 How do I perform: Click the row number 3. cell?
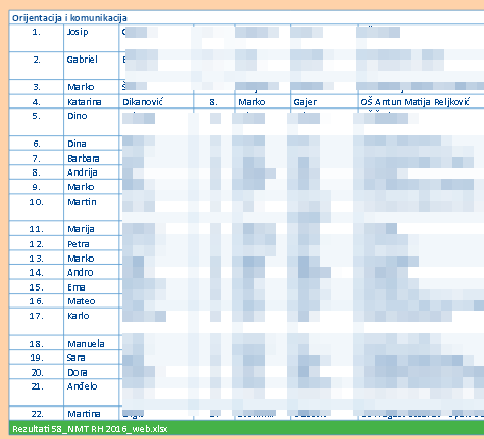tap(36, 87)
